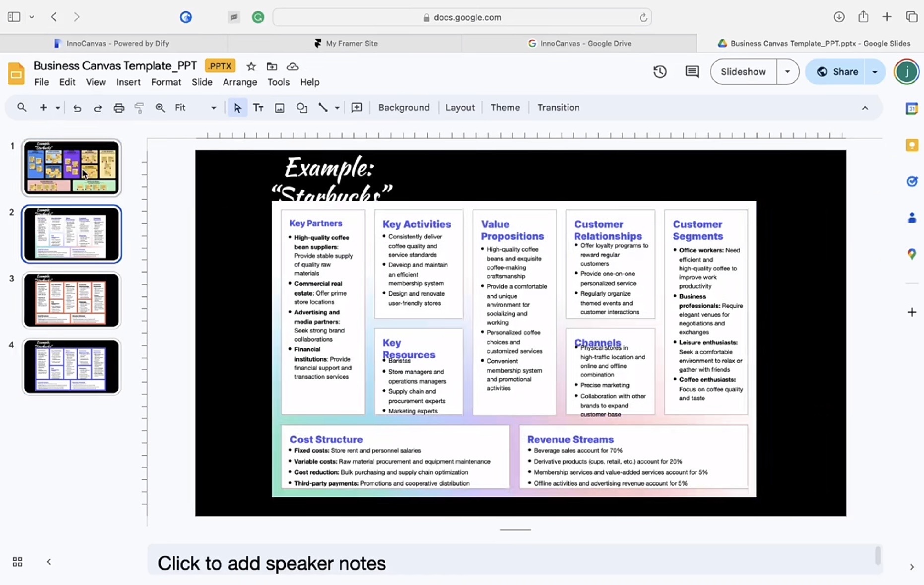
Task: Open Contacts side panel
Action: 912,218
